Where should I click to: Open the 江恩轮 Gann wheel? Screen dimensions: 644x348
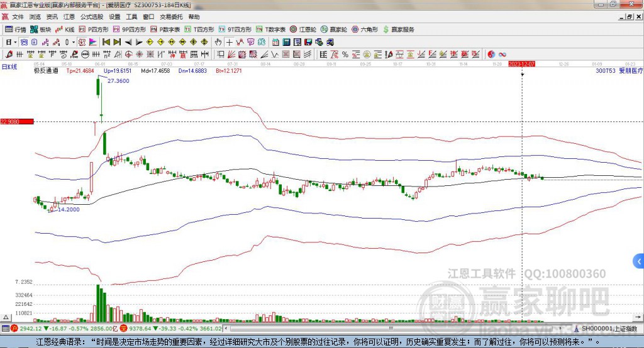tap(303, 30)
